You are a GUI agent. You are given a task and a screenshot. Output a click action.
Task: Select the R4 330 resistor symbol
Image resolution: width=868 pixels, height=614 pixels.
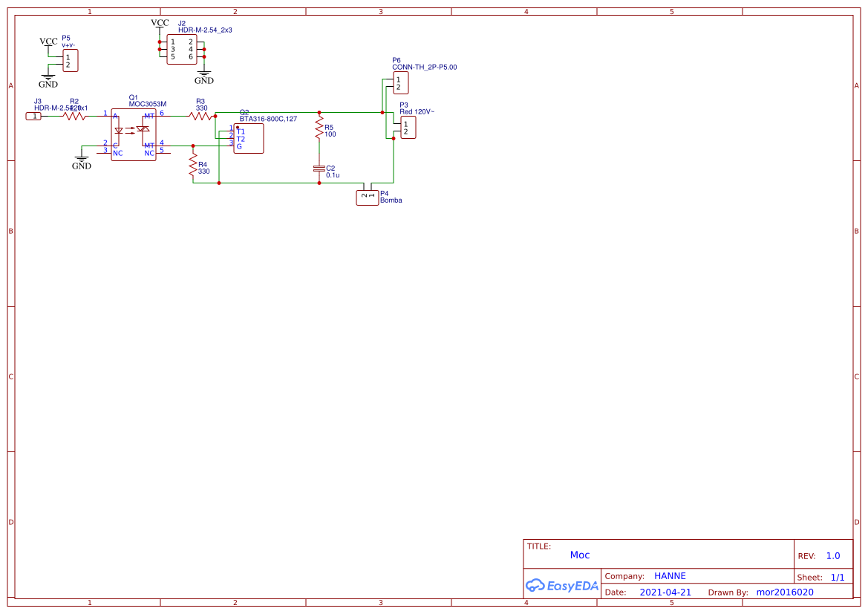tap(195, 165)
